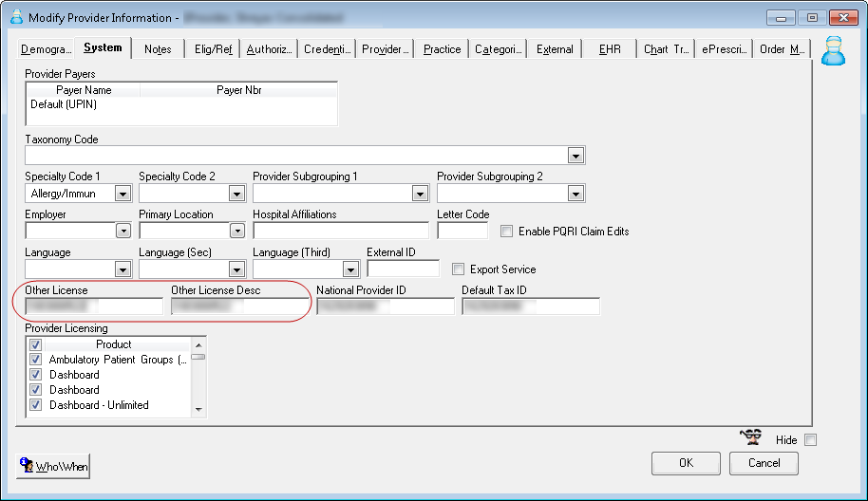Click licensing list scroll up arrow
The height and width of the screenshot is (501, 868).
click(198, 345)
